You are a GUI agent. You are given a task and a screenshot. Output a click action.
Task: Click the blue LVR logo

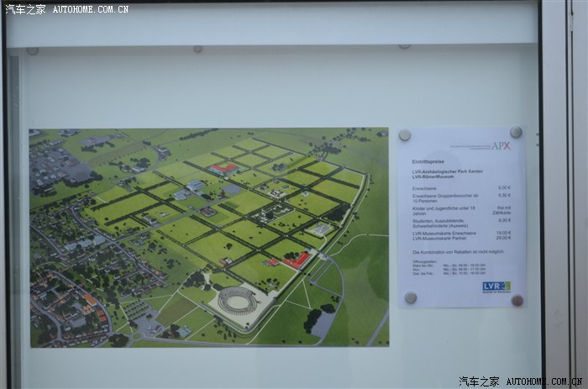click(496, 286)
